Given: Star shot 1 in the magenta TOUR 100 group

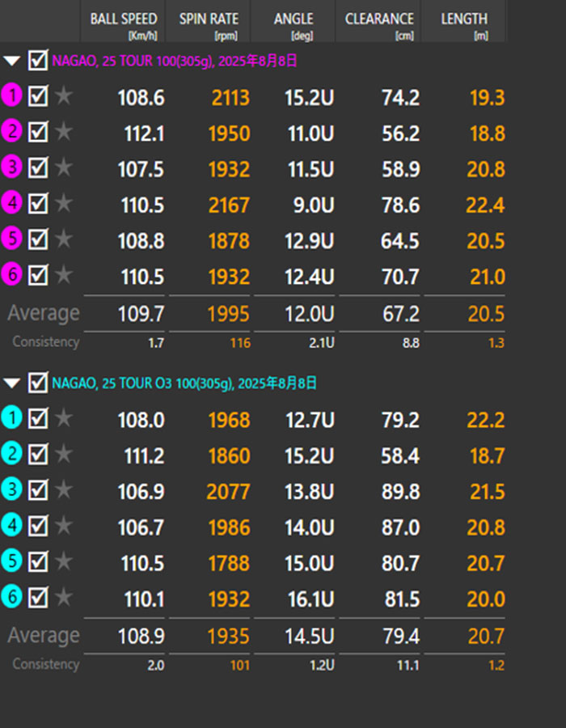Looking at the screenshot, I should pos(63,97).
